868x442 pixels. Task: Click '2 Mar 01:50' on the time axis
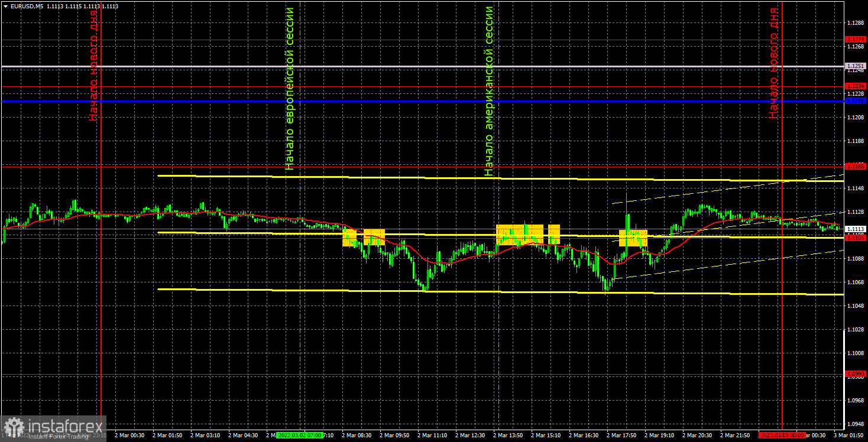click(167, 435)
